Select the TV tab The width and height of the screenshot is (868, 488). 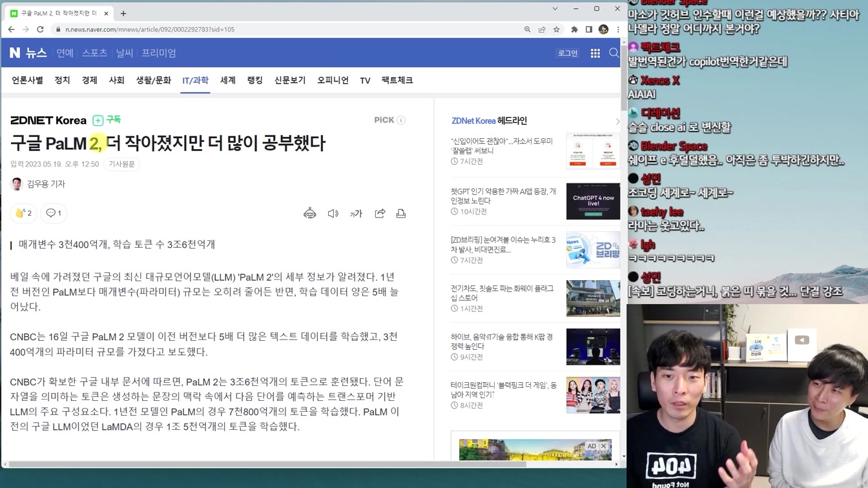[365, 80]
